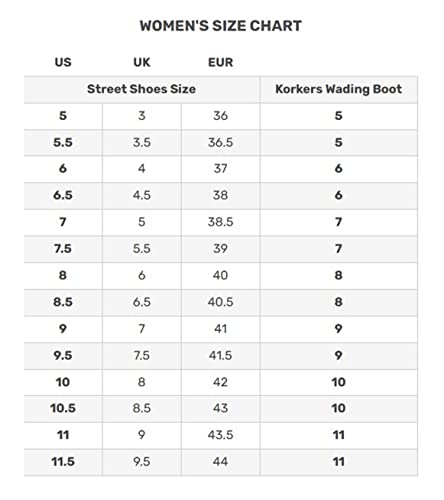This screenshot has width=444, height=500.
Task: Click UK size 9.5 cell
Action: coord(142,462)
